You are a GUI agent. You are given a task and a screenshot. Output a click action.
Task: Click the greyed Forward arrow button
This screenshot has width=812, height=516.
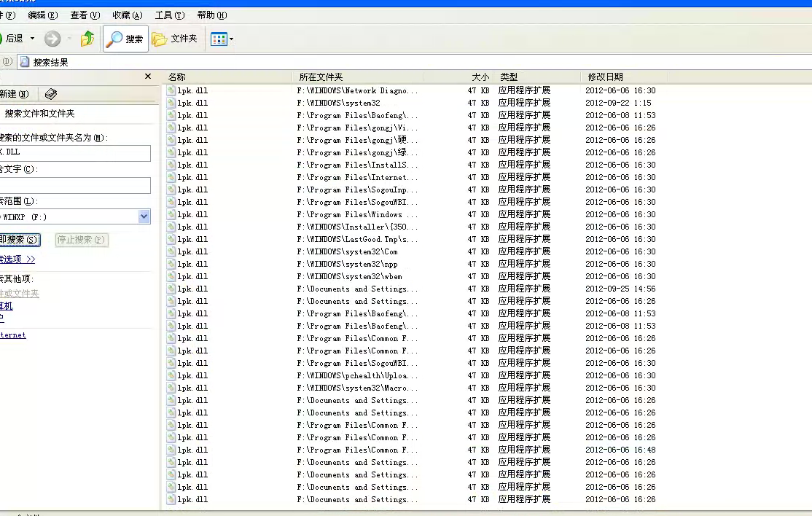(x=52, y=39)
